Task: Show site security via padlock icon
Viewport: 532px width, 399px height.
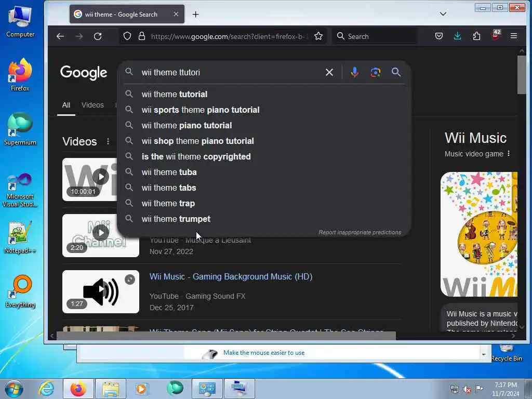Action: pyautogui.click(x=142, y=36)
